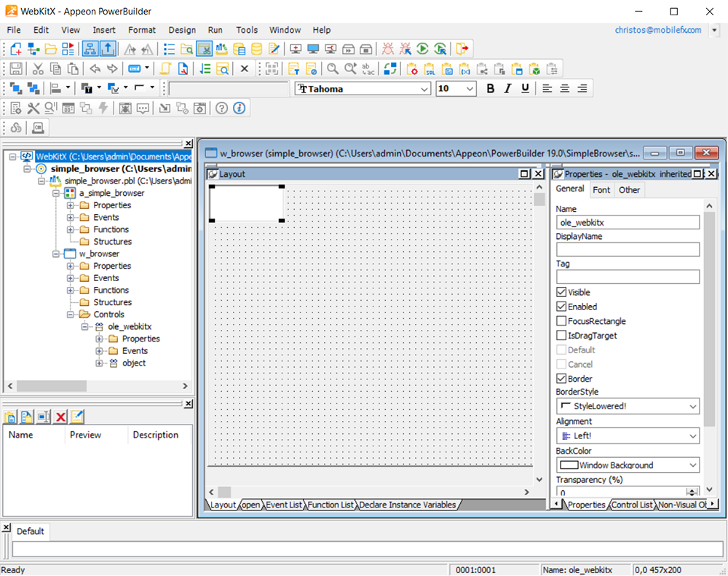Collapse the a_simple_browser tree node

tap(56, 193)
